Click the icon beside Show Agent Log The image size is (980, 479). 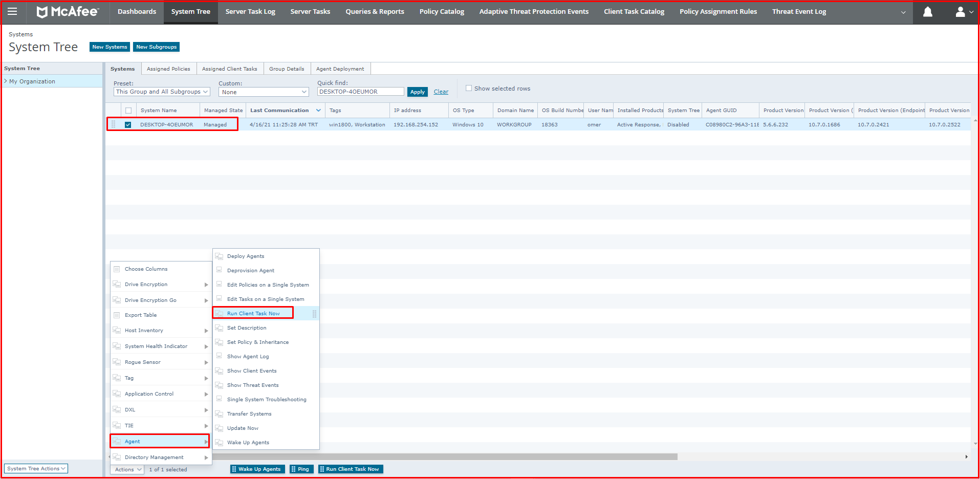tap(219, 356)
